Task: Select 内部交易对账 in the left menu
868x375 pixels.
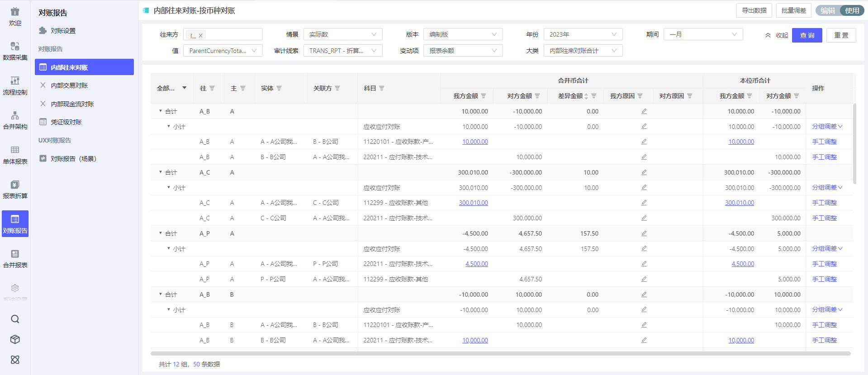Action: click(69, 85)
